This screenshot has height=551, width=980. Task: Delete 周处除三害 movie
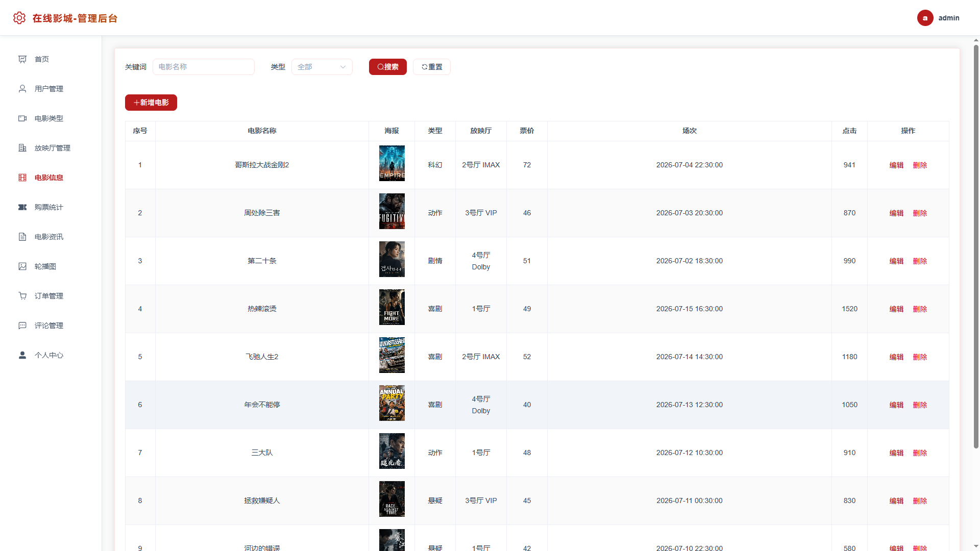pos(920,213)
